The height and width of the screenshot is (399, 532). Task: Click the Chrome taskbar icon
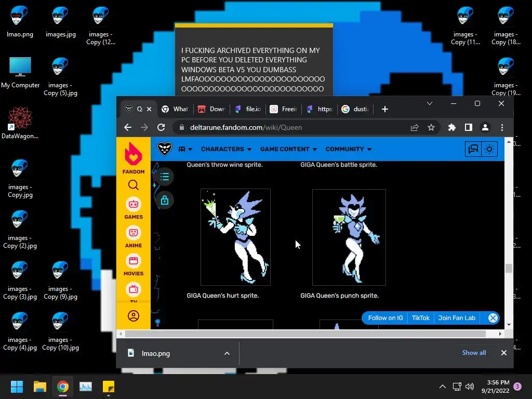click(63, 387)
